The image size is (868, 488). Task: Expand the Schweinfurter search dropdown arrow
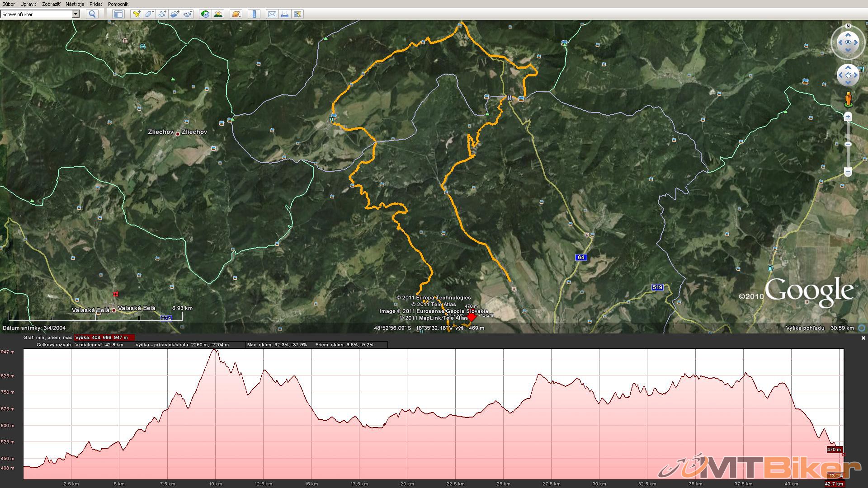tap(76, 14)
